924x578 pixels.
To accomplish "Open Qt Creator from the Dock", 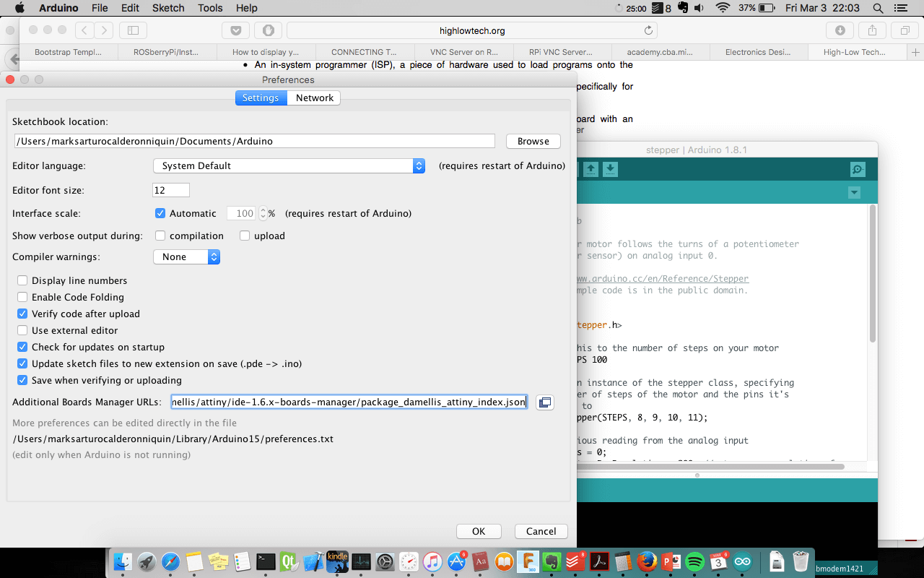I will (289, 561).
